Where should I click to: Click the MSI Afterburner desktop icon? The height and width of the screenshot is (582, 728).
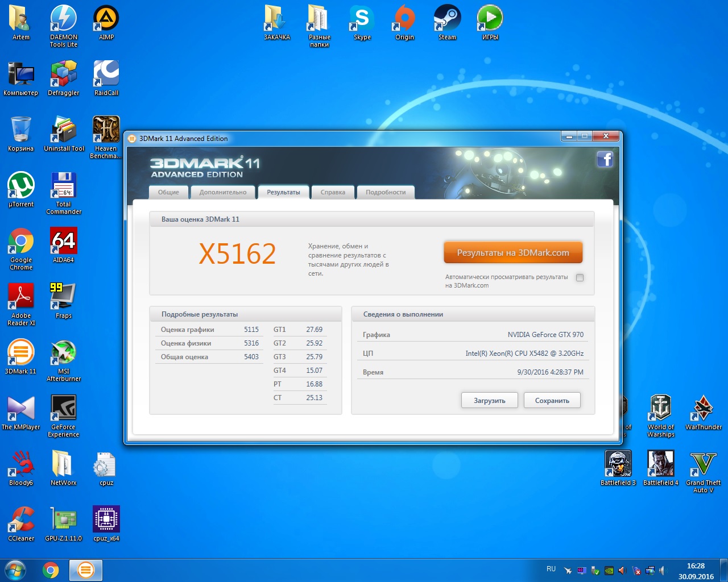point(64,360)
